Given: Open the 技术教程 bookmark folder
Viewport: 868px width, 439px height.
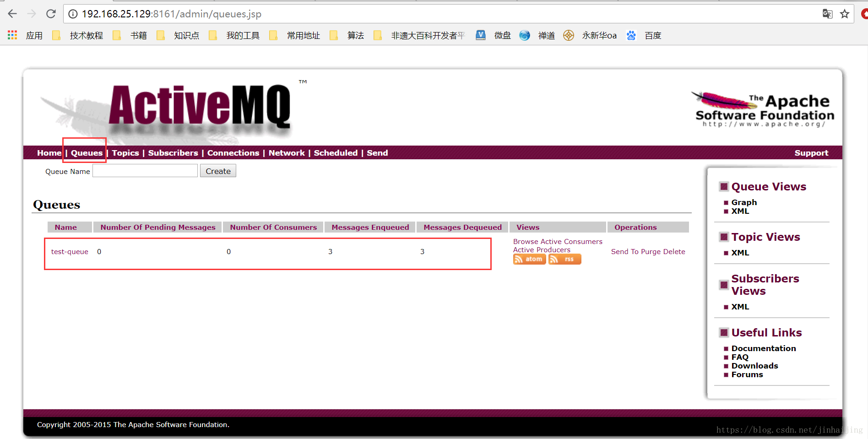Looking at the screenshot, I should pos(77,35).
